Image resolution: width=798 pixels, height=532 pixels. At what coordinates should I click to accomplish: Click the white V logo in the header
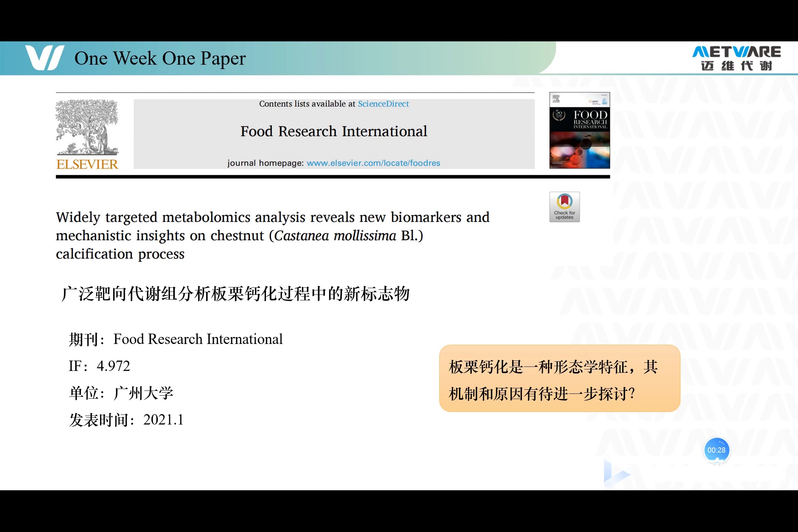point(45,58)
